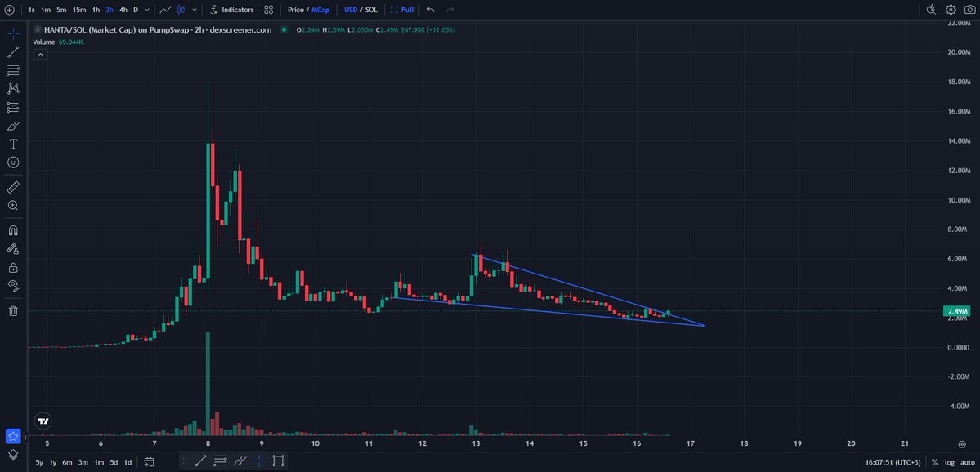
Task: Open chart settings gear
Action: [951, 10]
